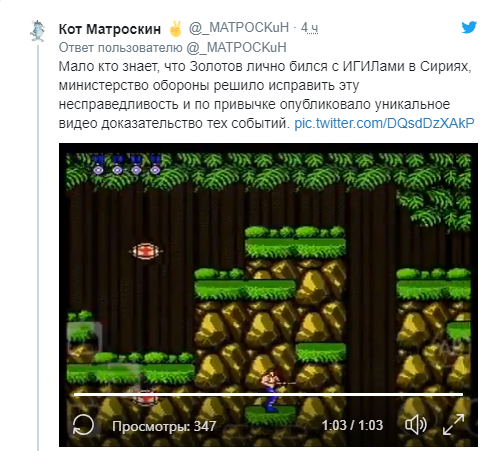The width and height of the screenshot is (497, 451).
Task: Expand the video to fullscreen
Action: click(x=453, y=425)
